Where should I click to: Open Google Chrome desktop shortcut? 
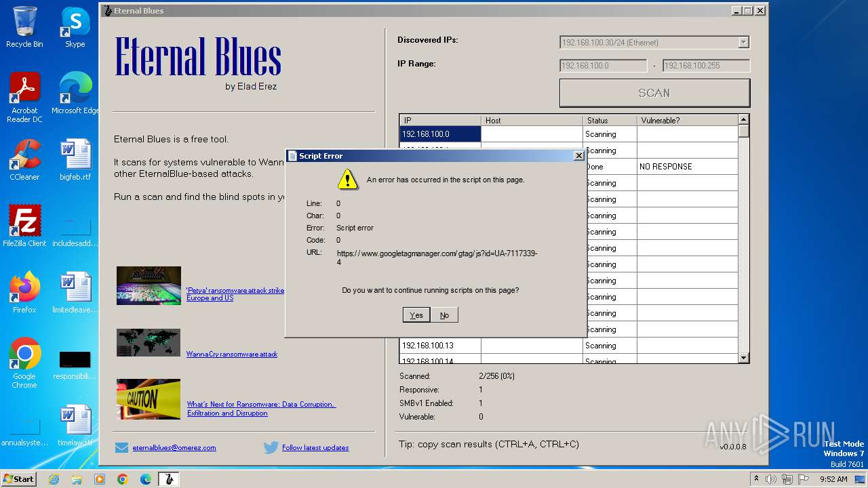[x=24, y=363]
